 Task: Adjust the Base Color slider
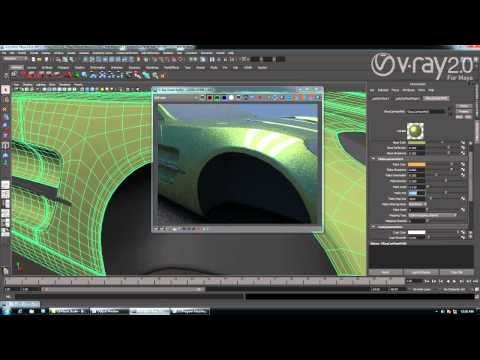point(442,142)
